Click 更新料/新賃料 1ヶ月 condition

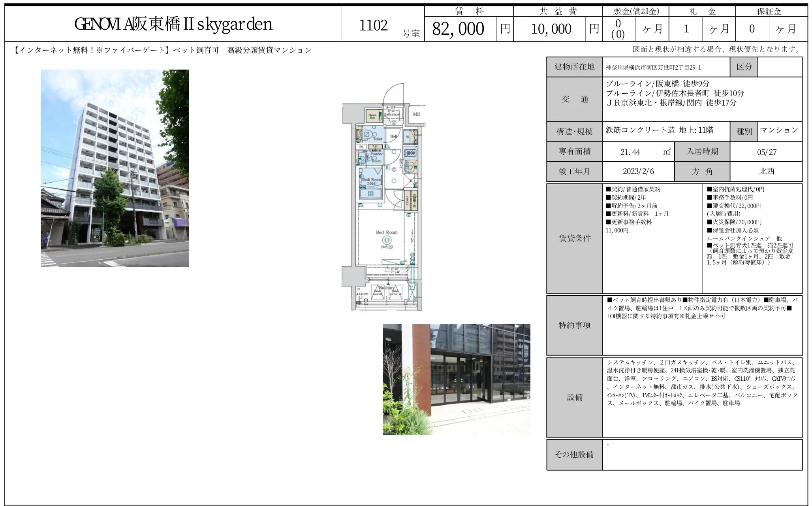637,214
